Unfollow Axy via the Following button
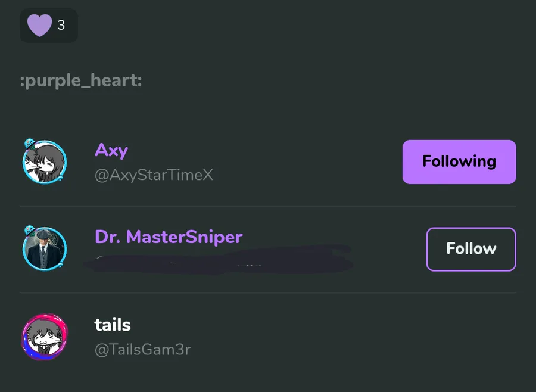The height and width of the screenshot is (392, 536). click(459, 162)
